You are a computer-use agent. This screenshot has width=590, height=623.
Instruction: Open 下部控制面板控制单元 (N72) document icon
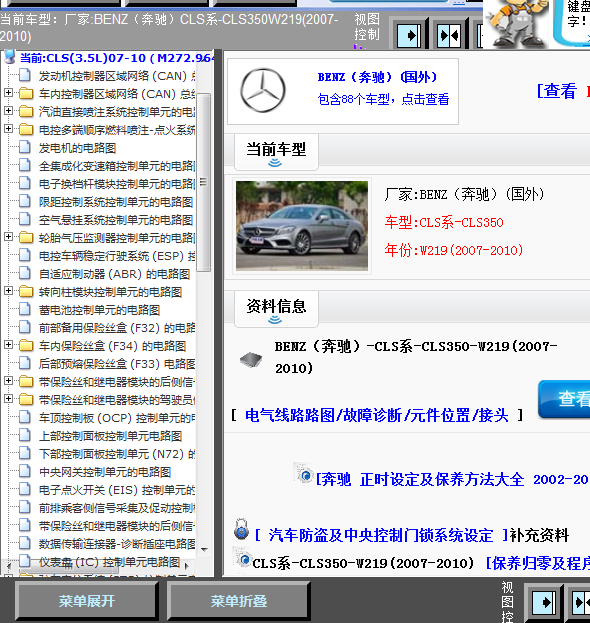[25, 453]
